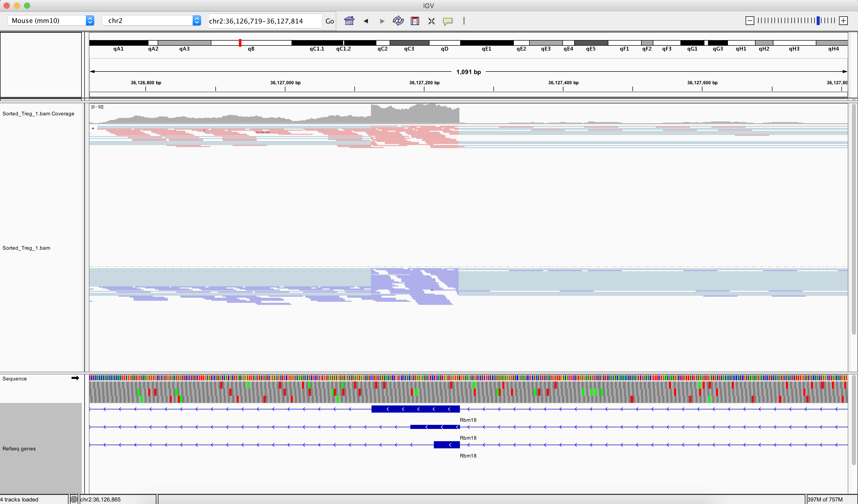The width and height of the screenshot is (858, 504).
Task: Click the Resize tracks to fit icon
Action: pos(431,21)
